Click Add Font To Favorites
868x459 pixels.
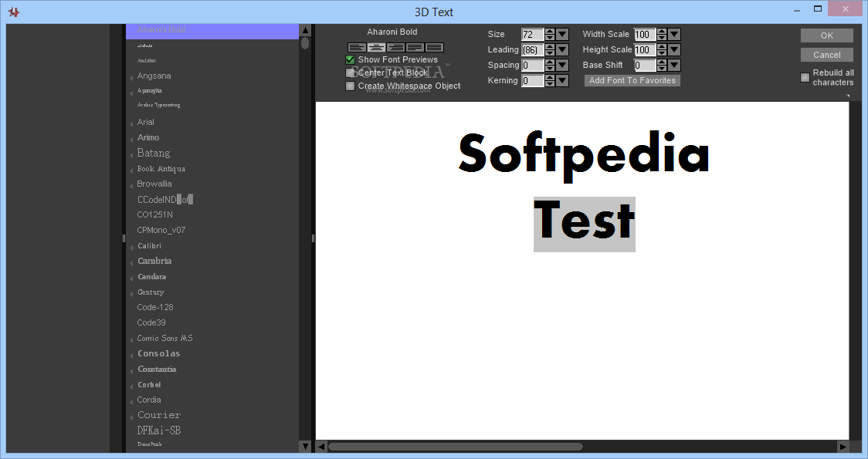[632, 81]
